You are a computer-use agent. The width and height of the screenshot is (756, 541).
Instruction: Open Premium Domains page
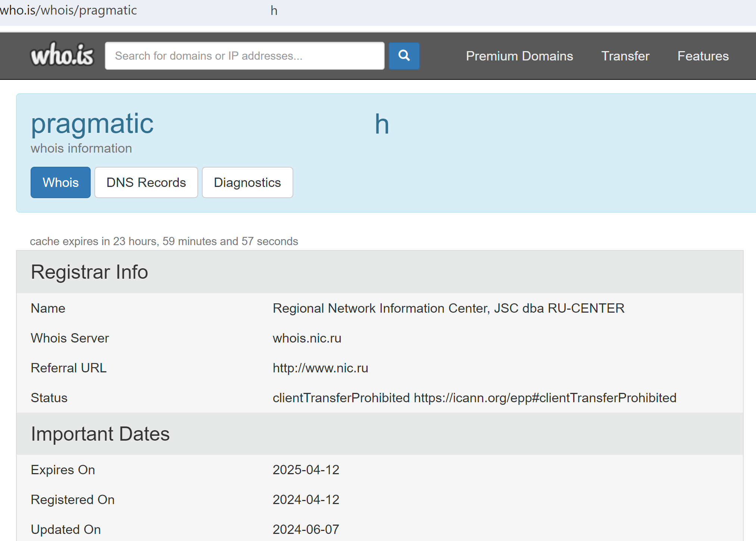[x=519, y=56]
